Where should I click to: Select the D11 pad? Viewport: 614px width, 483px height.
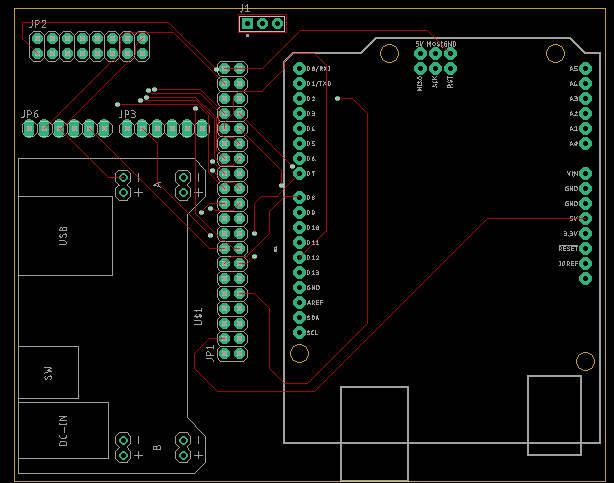tap(299, 242)
